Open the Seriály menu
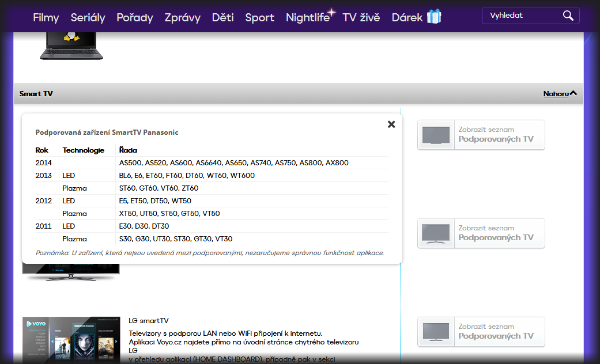 tap(88, 18)
